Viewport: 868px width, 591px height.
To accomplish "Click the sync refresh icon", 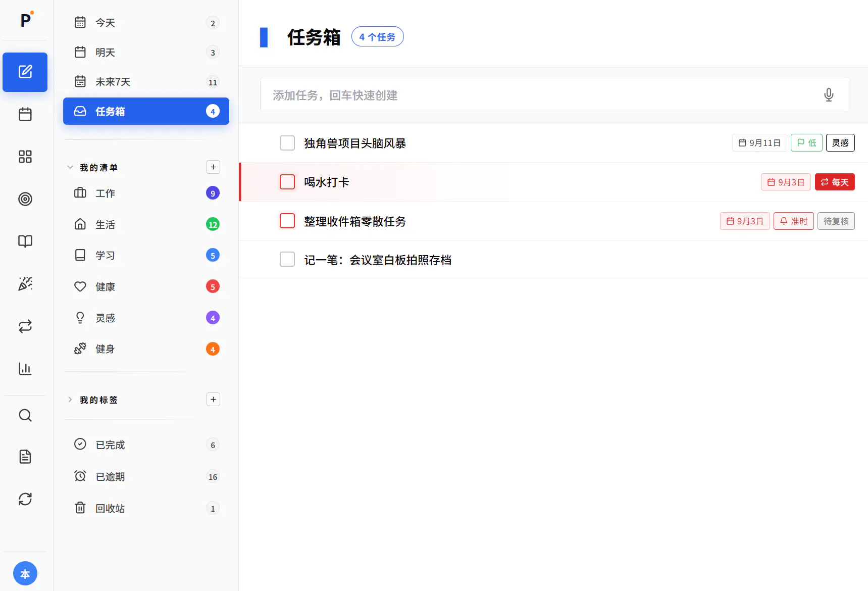I will click(x=25, y=499).
